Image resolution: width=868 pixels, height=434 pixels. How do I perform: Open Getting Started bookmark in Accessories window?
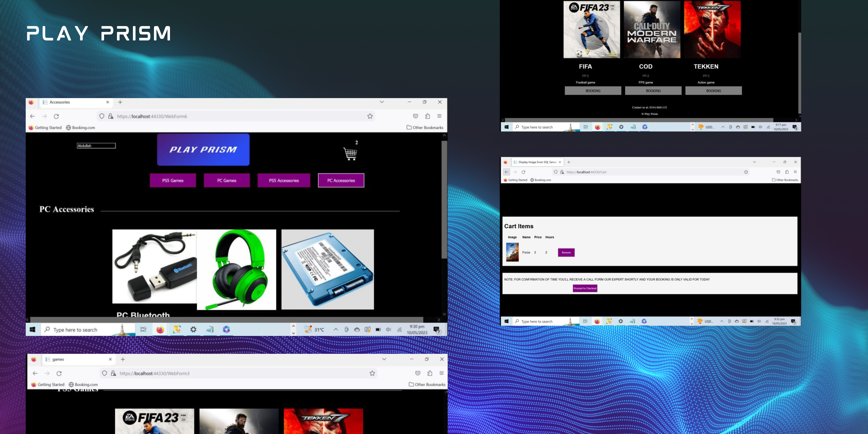(x=45, y=128)
